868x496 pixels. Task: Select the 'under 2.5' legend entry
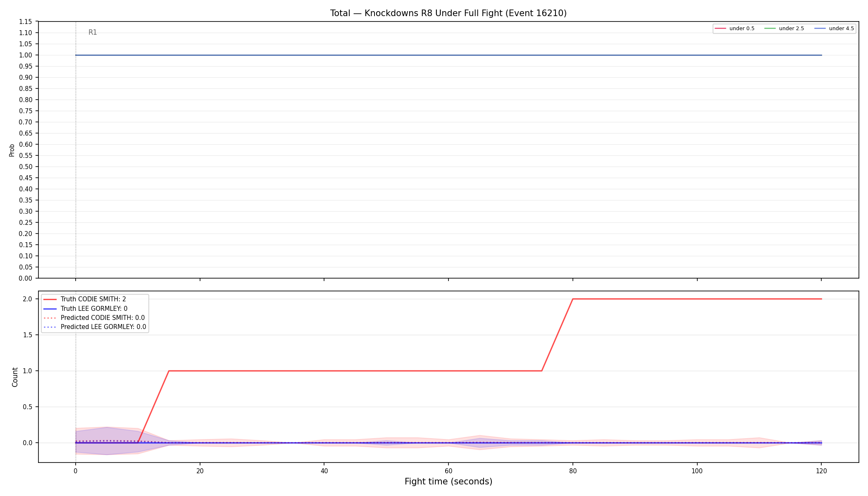click(785, 29)
